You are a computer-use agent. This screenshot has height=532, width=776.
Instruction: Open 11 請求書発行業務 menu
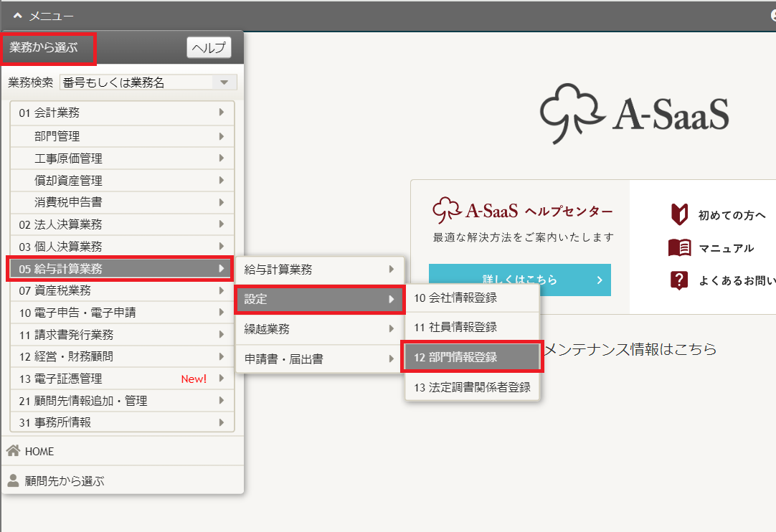[122, 335]
